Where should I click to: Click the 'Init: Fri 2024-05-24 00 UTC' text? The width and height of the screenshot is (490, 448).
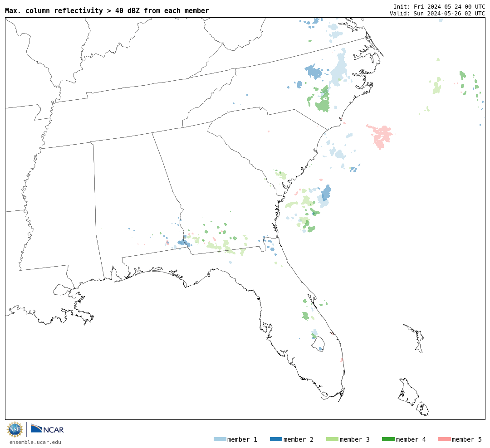point(439,6)
